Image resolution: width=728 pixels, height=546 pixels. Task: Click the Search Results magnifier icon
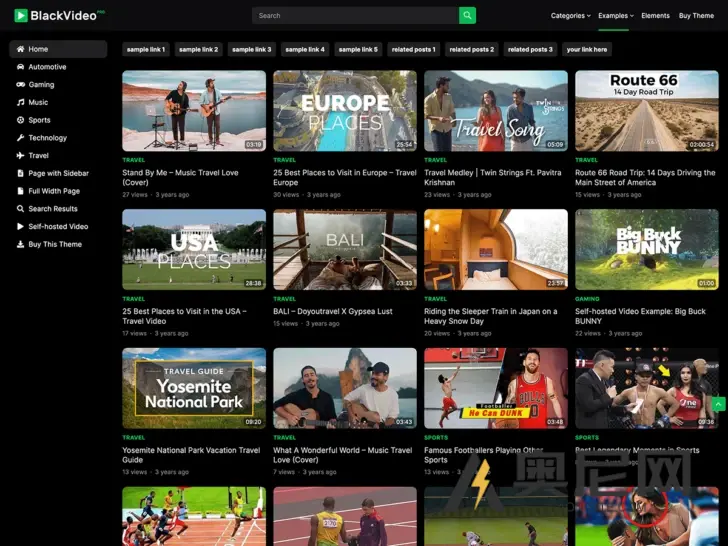click(20, 208)
